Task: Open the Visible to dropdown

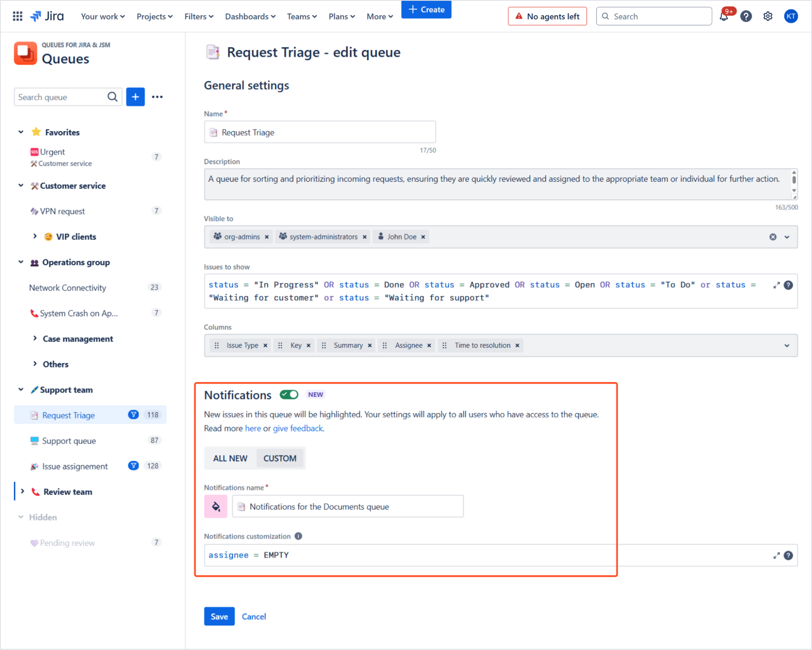Action: [x=787, y=237]
